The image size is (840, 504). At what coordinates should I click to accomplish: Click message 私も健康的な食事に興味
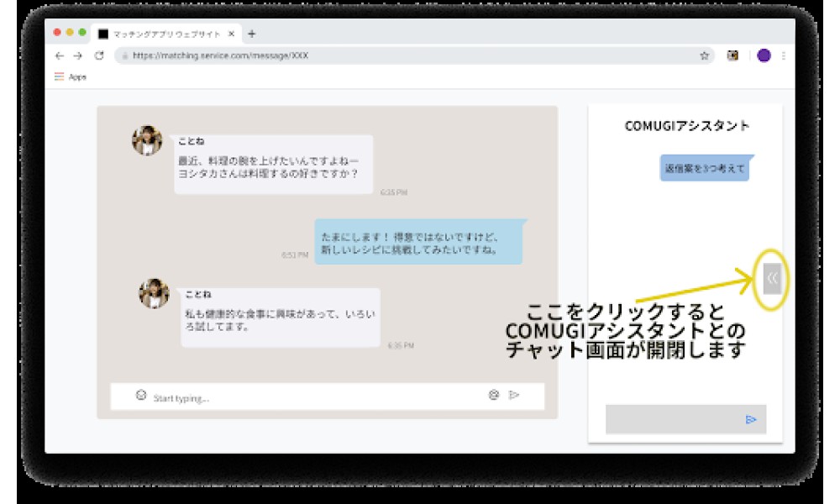click(281, 318)
